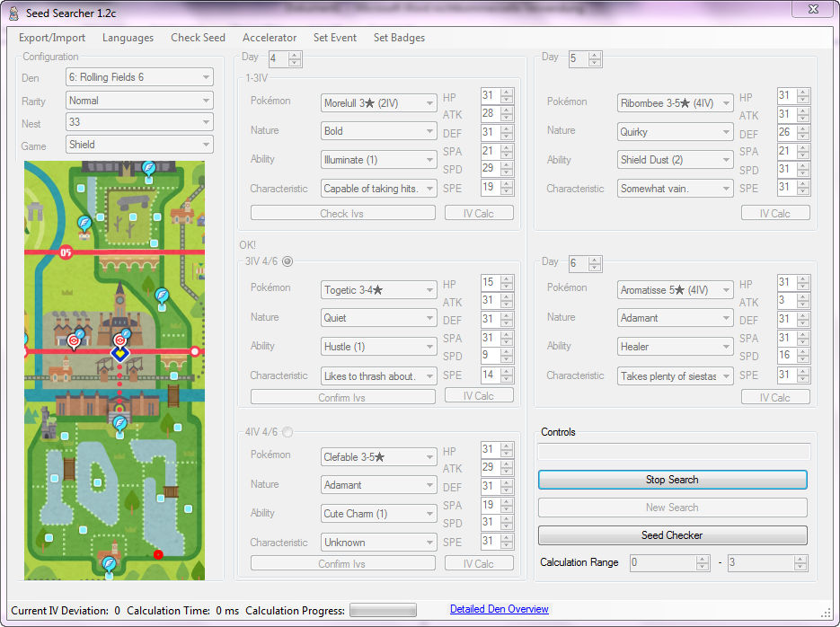Click inside the Controls text field

point(672,451)
